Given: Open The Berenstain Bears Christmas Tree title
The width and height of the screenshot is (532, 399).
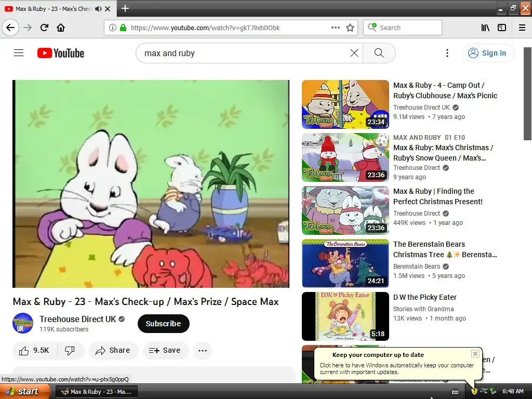Looking at the screenshot, I should (445, 249).
